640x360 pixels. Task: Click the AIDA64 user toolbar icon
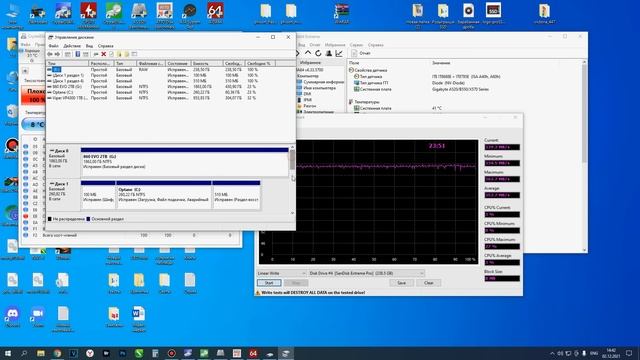(x=329, y=53)
